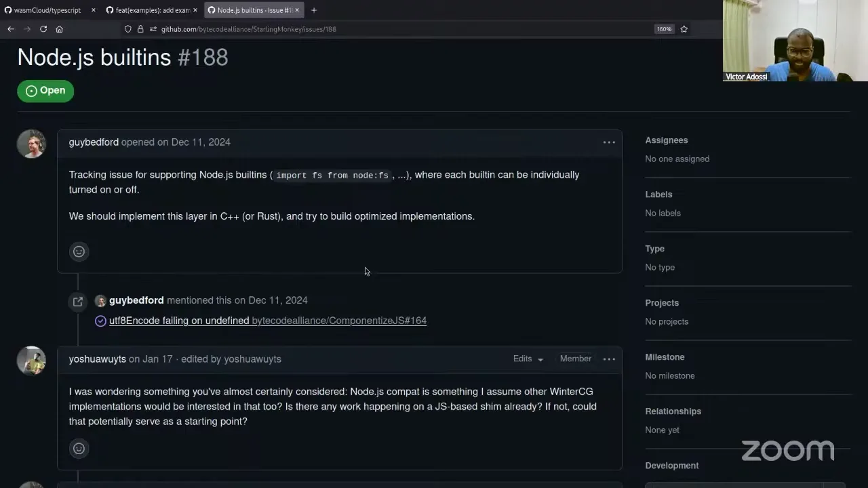Open the yoshuawuyts comment author link
The height and width of the screenshot is (488, 868).
(x=98, y=359)
